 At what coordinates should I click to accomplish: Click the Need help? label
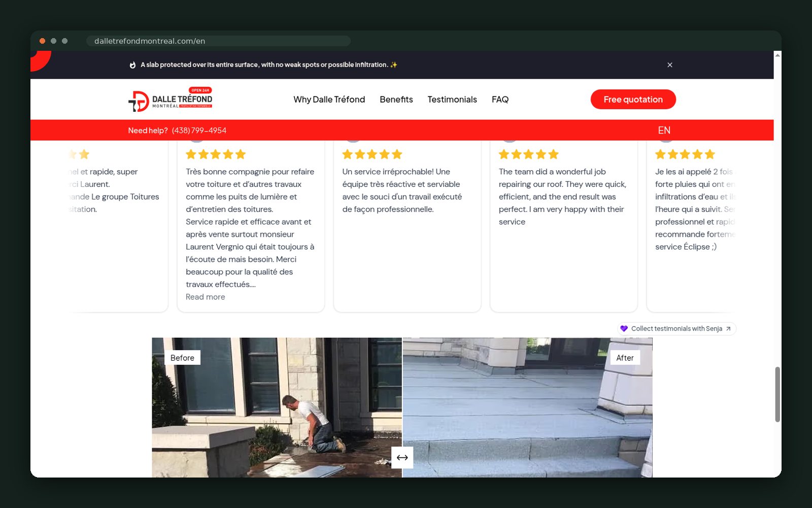(x=148, y=131)
